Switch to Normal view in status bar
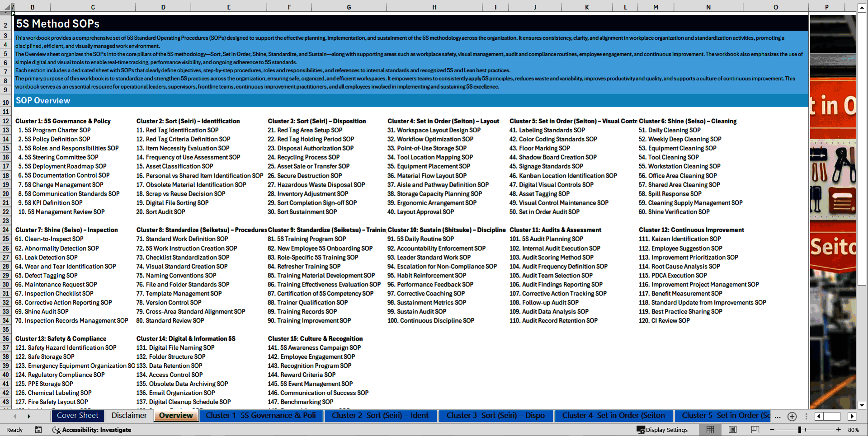868x436 pixels. point(710,430)
